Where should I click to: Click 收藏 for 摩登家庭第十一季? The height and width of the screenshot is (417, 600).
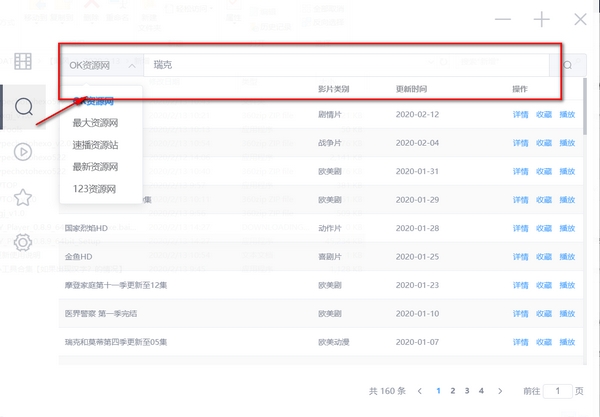pos(544,285)
